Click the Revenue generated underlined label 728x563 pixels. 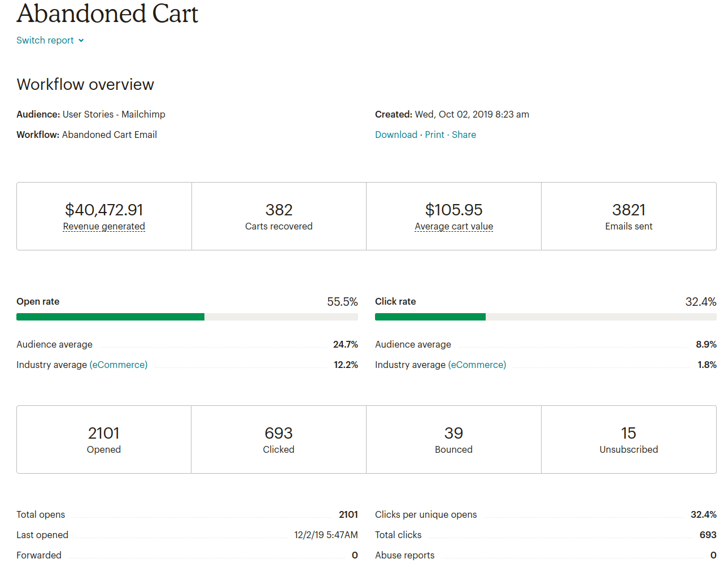[104, 227]
